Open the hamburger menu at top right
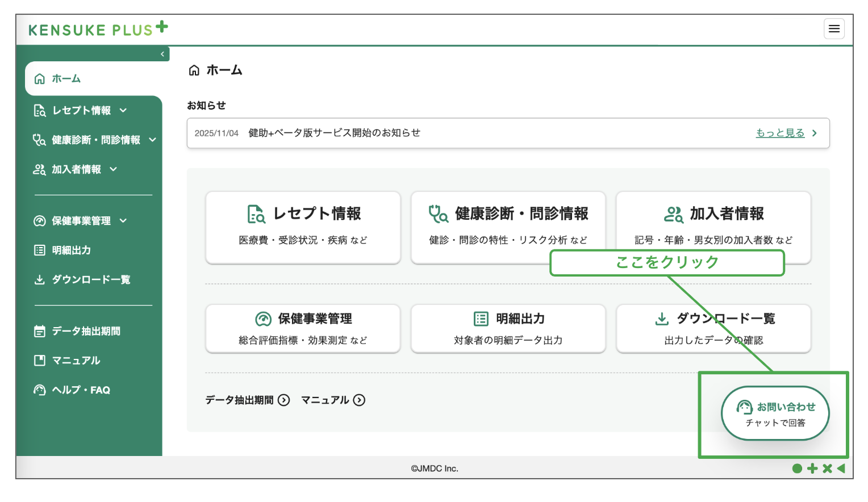 point(834,28)
